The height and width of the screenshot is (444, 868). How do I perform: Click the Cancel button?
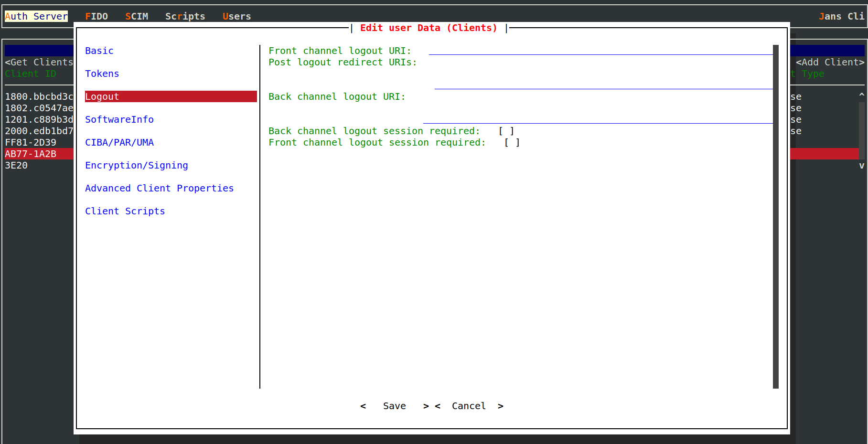pos(469,406)
